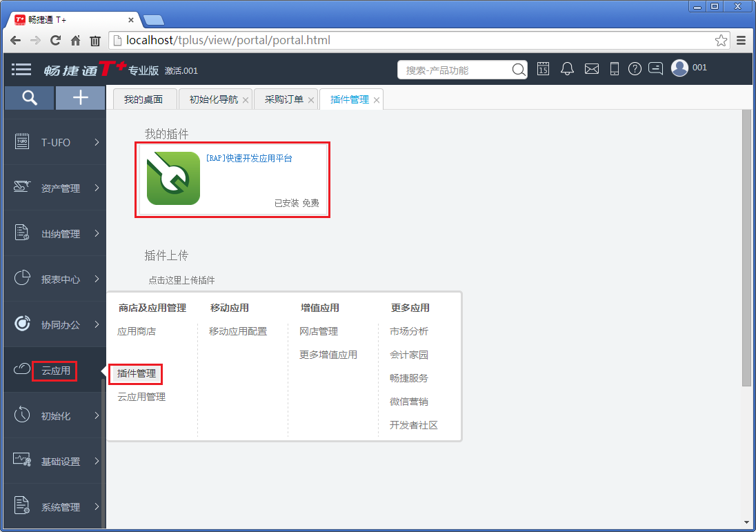
Task: Click the 系统管理 sidebar icon
Action: pos(22,506)
